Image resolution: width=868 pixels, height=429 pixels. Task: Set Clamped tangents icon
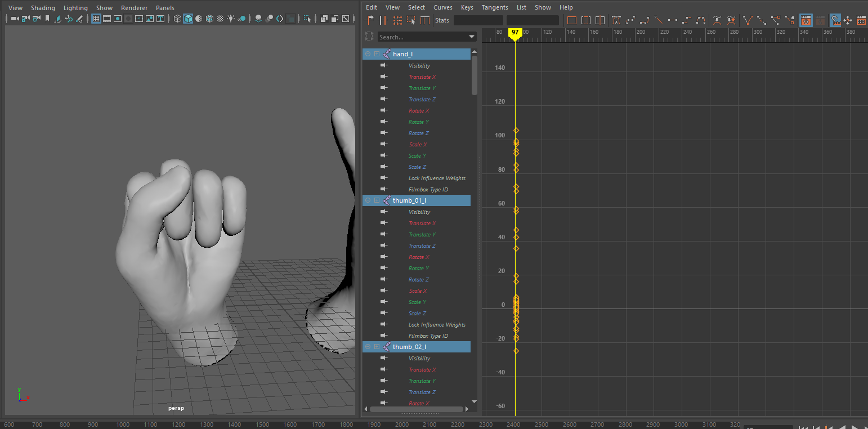[645, 20]
